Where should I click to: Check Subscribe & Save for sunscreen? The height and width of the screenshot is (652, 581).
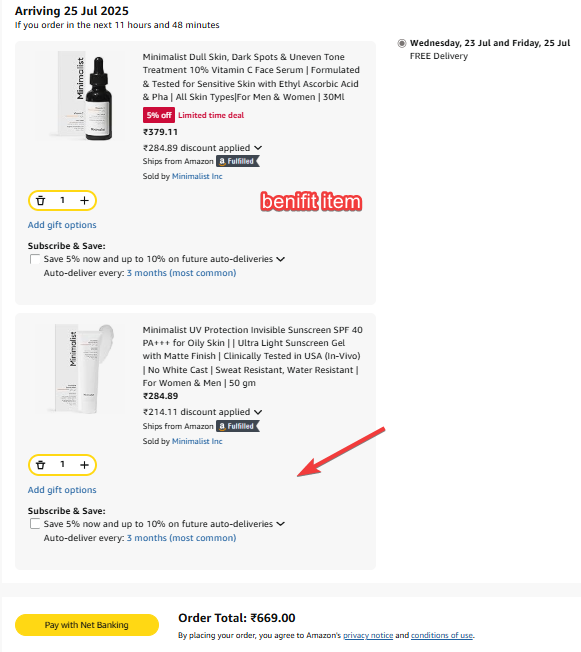point(35,524)
